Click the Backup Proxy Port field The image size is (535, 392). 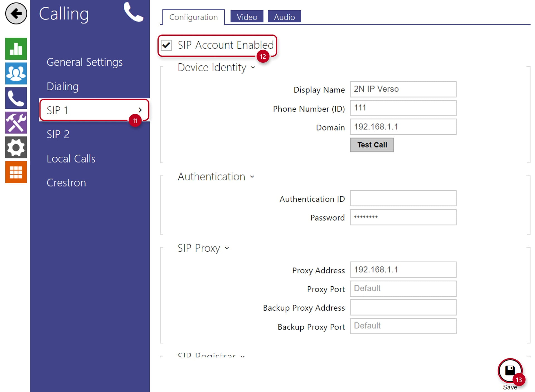(403, 326)
